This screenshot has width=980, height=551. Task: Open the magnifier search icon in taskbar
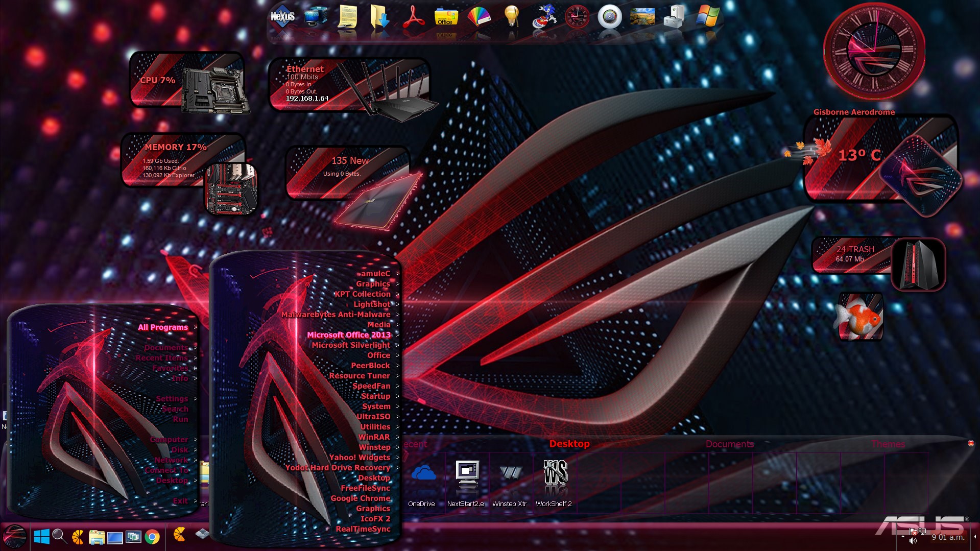click(59, 536)
